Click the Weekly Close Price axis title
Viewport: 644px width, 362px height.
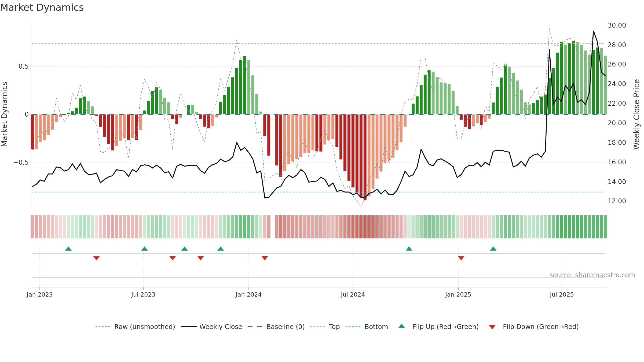pyautogui.click(x=636, y=114)
